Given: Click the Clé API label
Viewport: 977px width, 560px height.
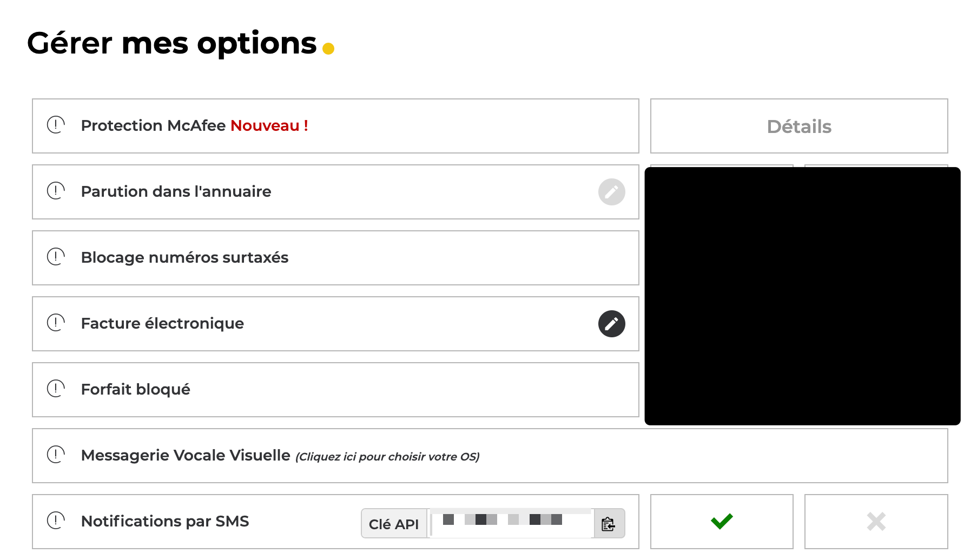Looking at the screenshot, I should 394,524.
